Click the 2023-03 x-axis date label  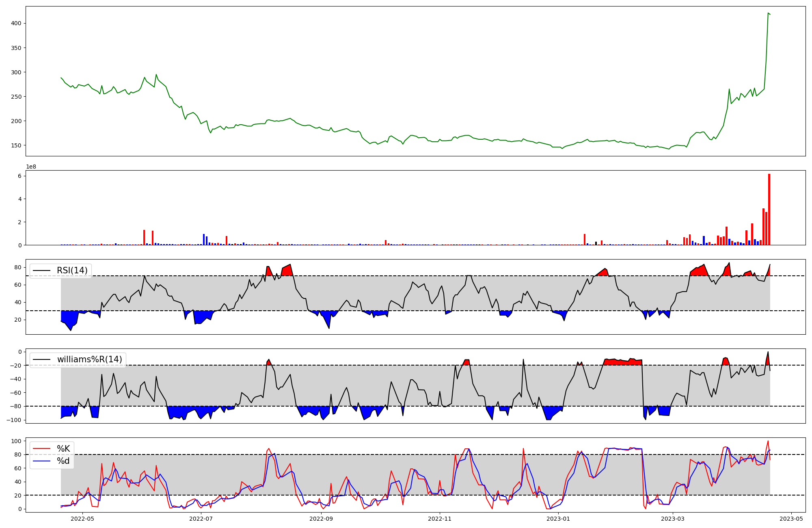point(673,519)
